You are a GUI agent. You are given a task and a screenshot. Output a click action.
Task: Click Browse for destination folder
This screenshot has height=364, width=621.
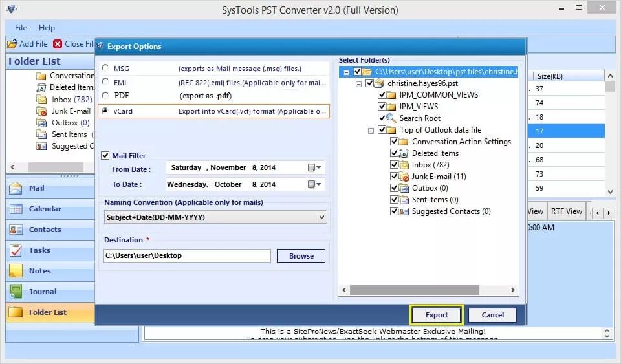click(x=301, y=256)
